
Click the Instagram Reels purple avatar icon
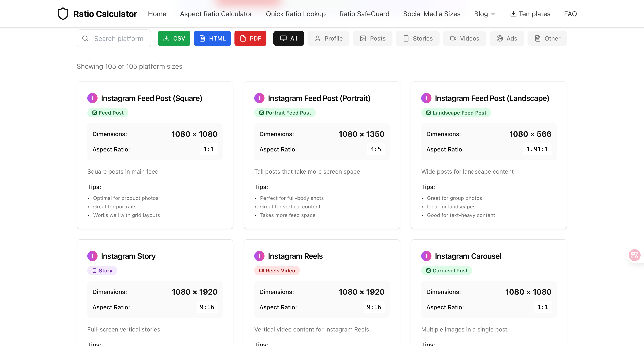pos(259,256)
